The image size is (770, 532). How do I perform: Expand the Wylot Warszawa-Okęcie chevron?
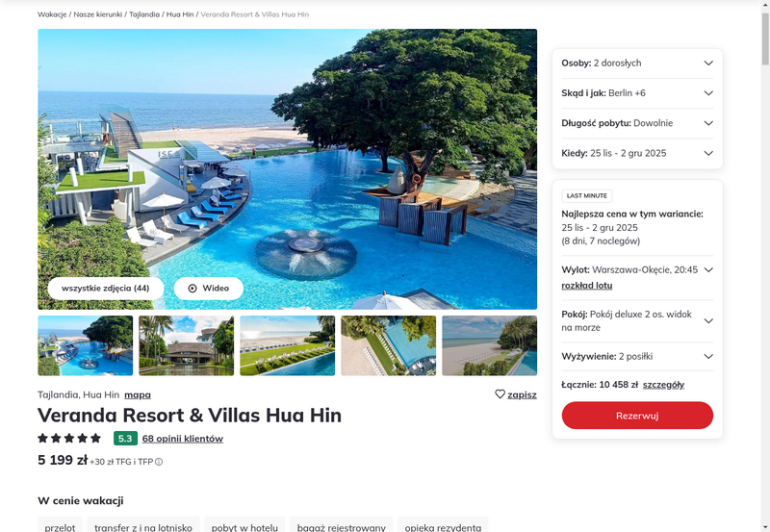[708, 270]
